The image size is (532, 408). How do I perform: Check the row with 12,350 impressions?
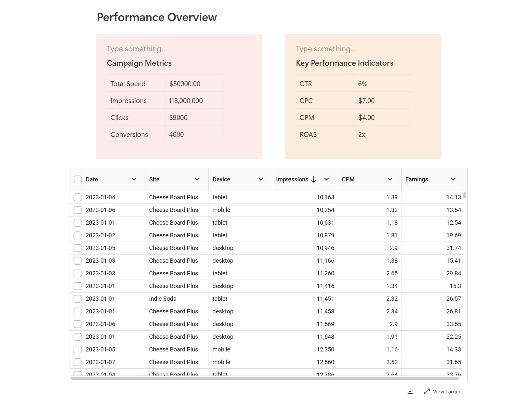(x=77, y=349)
